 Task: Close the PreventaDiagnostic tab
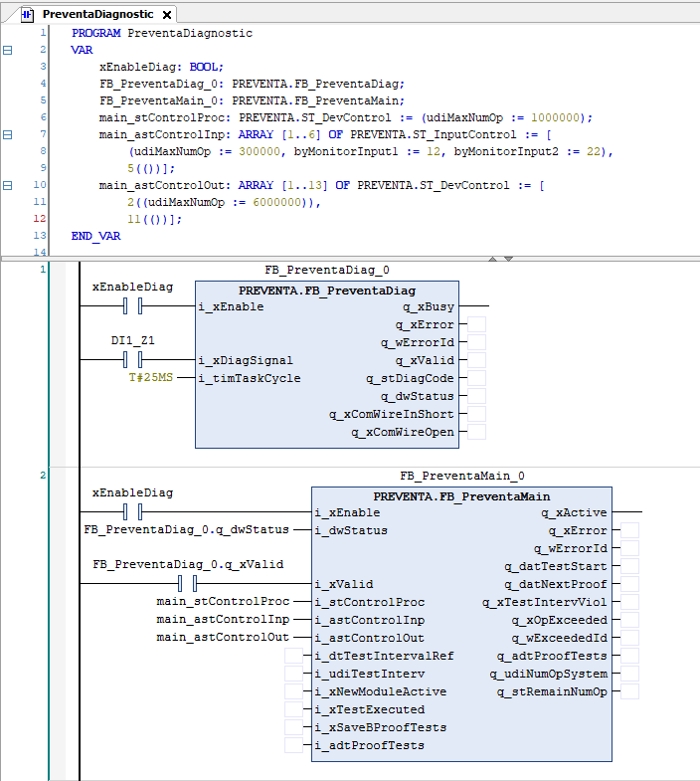point(167,15)
